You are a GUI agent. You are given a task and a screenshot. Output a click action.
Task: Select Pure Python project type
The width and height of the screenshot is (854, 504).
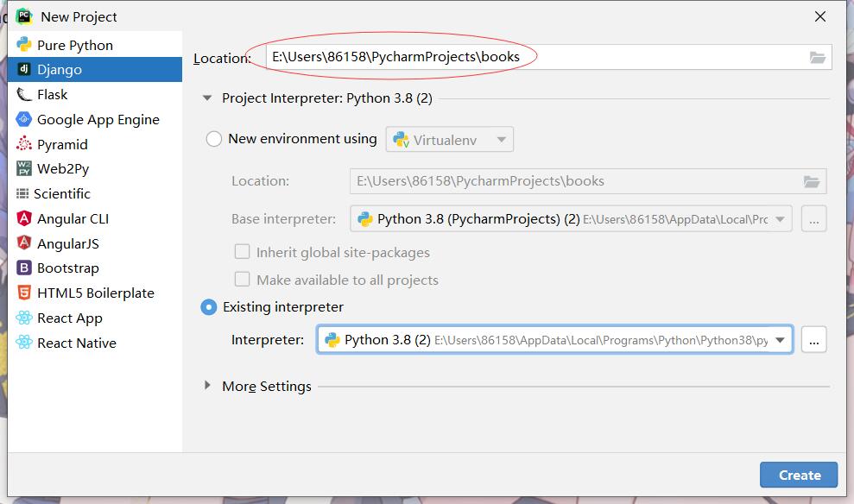(x=95, y=45)
